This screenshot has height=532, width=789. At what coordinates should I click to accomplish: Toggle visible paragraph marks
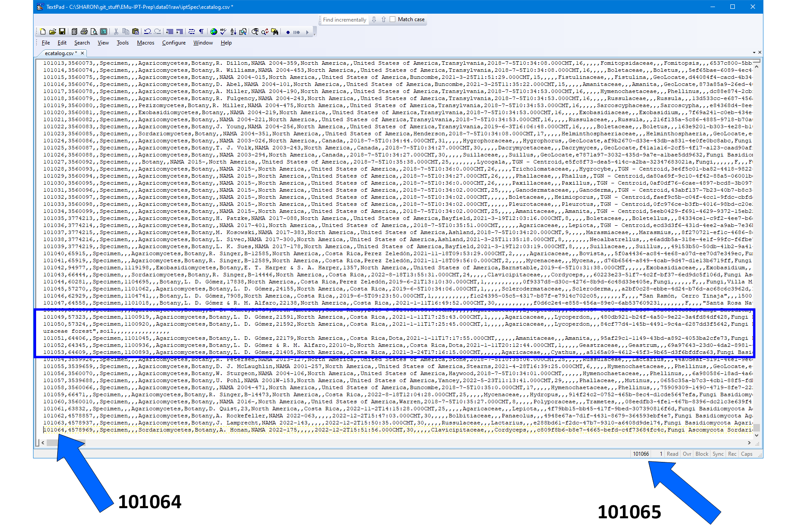pos(201,31)
